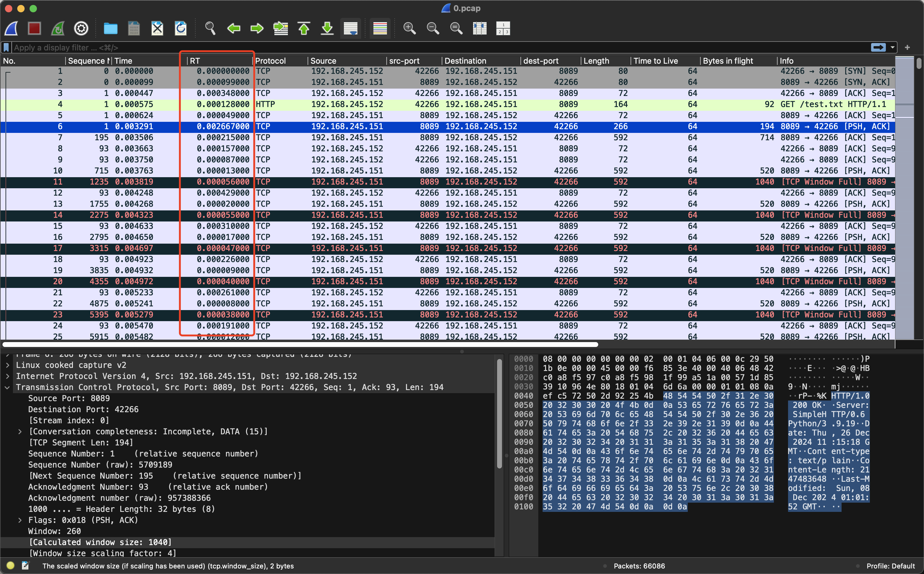Zoom in on the packet list
Viewport: 924px width, 574px height.
point(410,28)
